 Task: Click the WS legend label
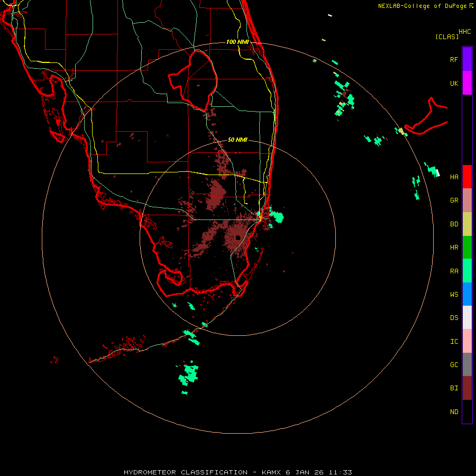454,294
